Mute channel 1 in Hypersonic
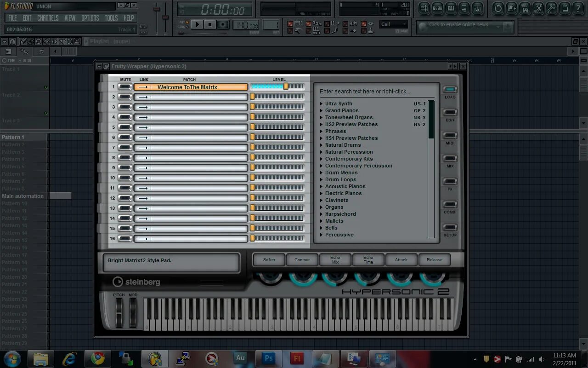Viewport: 588px width, 368px height. click(x=124, y=86)
